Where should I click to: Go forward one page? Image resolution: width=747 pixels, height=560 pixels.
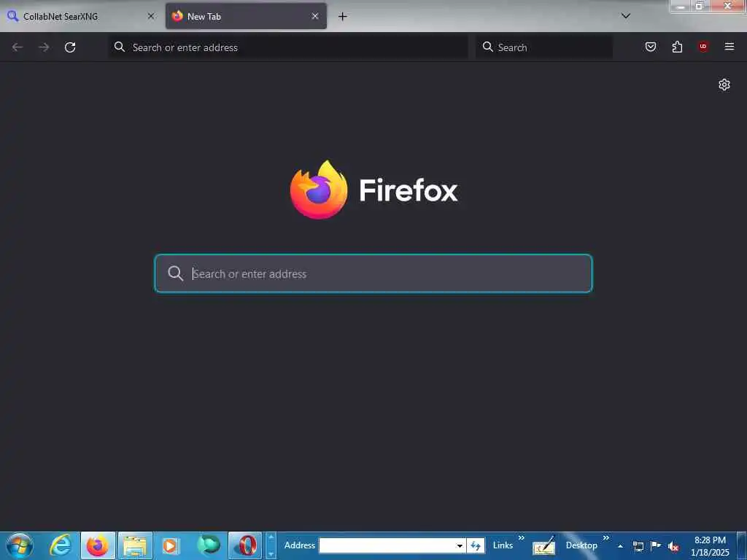[44, 47]
